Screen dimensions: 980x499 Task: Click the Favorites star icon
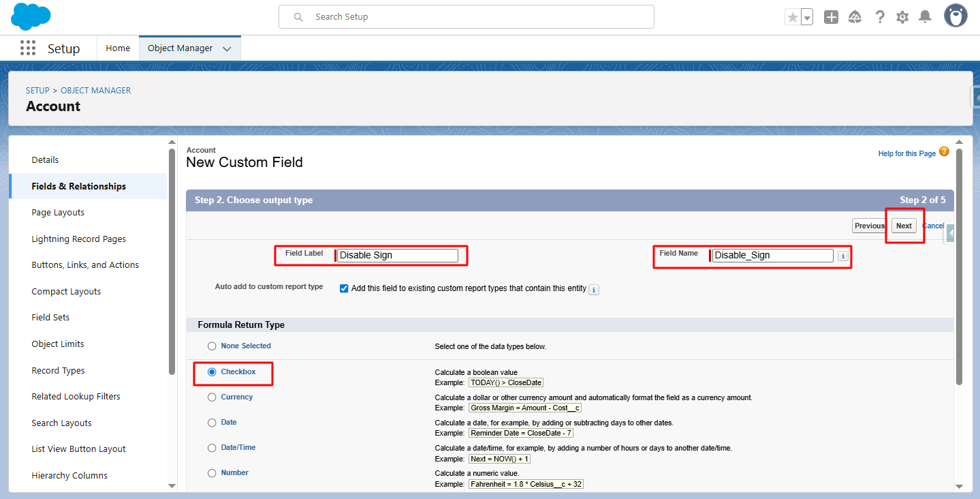coord(793,17)
